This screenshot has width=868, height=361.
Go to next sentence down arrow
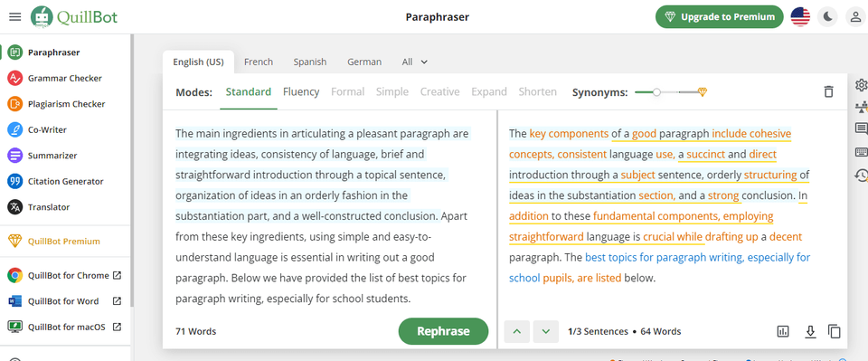[546, 332]
